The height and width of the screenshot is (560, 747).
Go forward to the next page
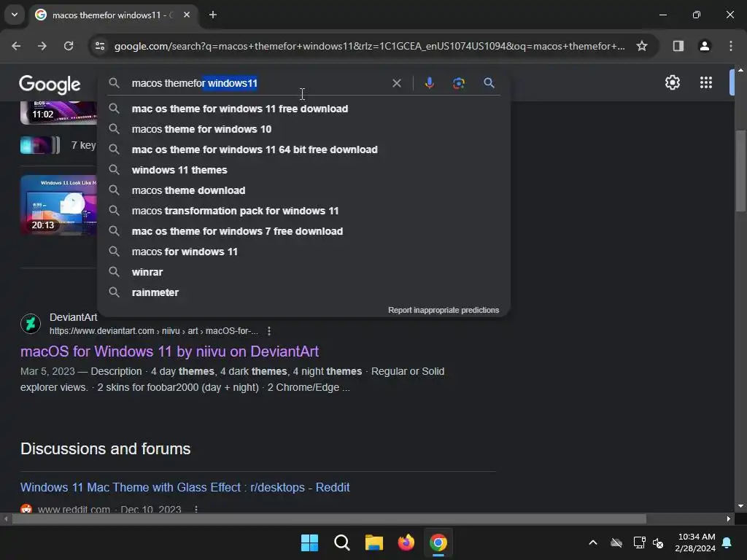tap(42, 46)
